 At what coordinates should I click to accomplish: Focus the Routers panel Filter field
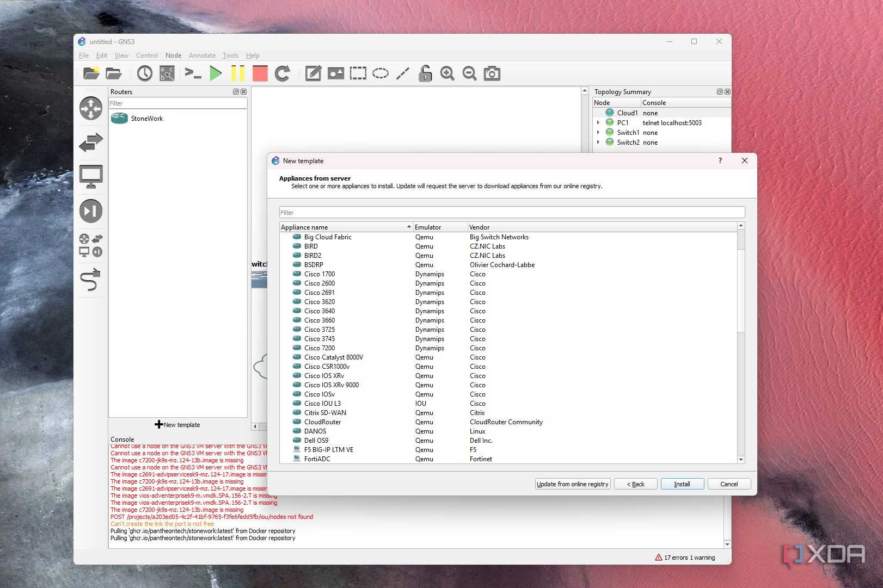coord(178,103)
